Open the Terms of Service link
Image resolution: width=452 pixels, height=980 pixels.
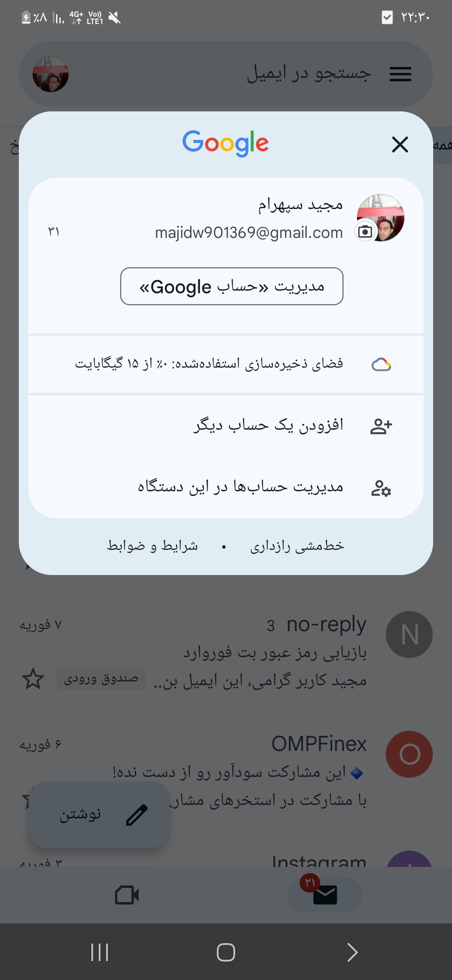(152, 546)
